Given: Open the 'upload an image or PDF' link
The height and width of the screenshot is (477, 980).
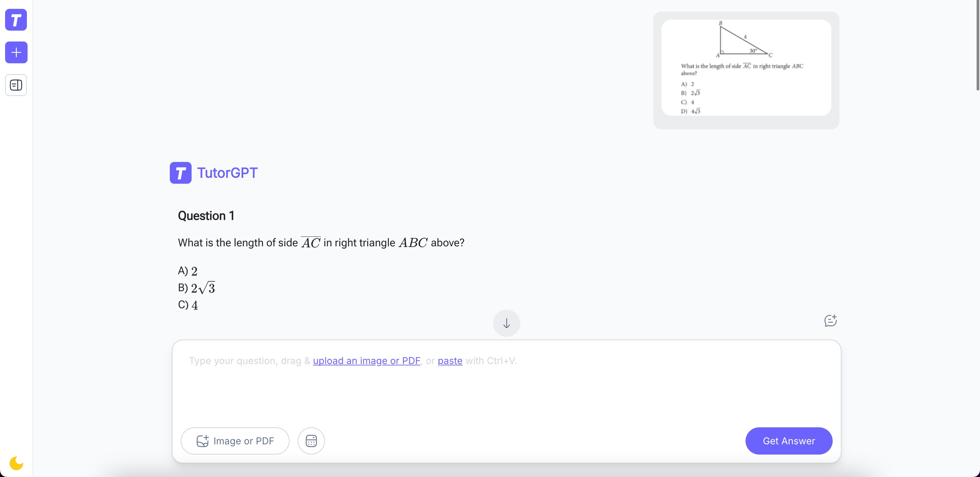Looking at the screenshot, I should click(x=366, y=361).
